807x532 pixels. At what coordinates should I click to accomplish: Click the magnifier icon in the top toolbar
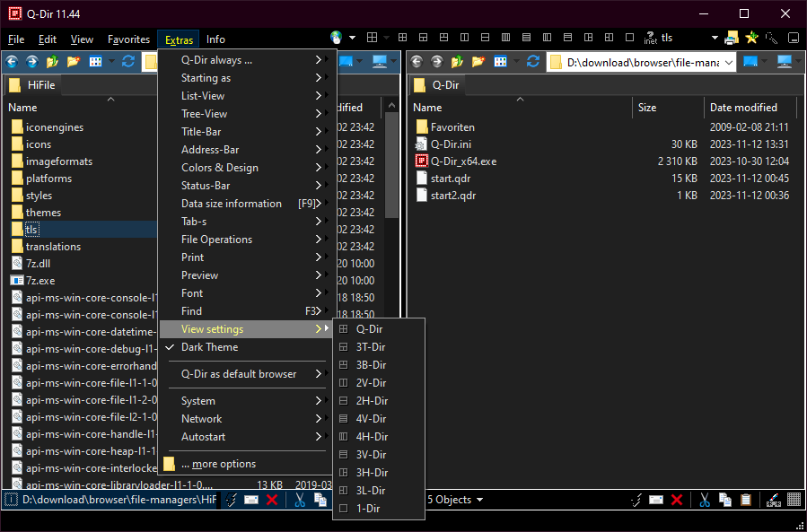click(772, 39)
